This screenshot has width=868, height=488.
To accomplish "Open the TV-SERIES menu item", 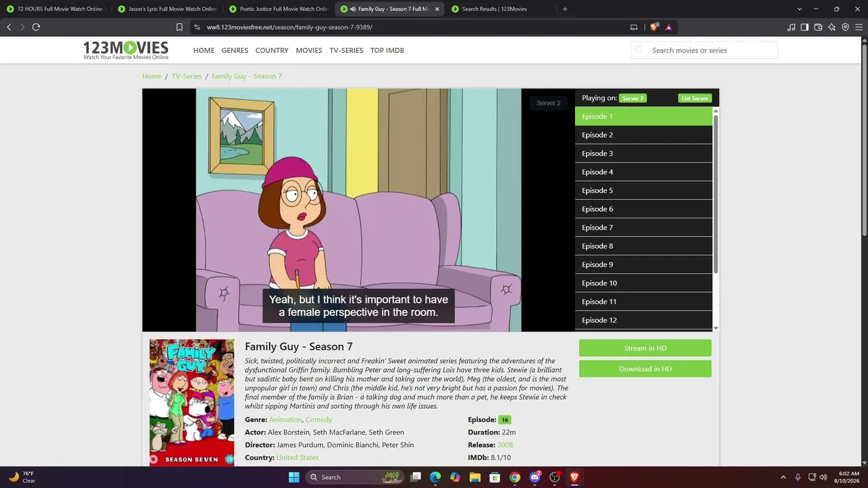I will [346, 50].
